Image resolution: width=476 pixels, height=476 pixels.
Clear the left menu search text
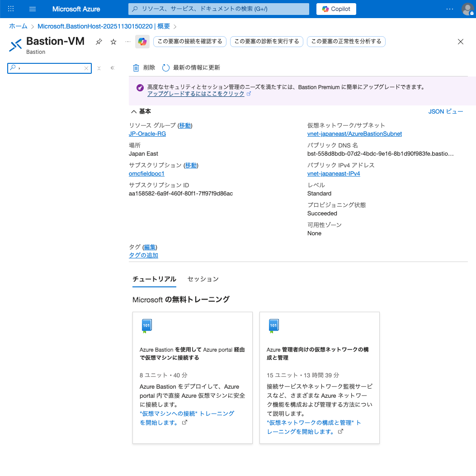[86, 68]
